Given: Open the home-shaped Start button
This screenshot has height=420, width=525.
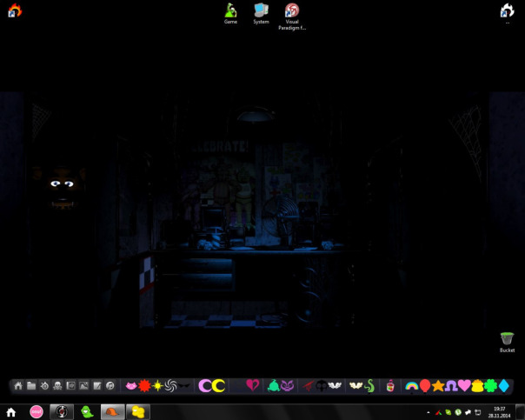Looking at the screenshot, I should tap(11, 411).
